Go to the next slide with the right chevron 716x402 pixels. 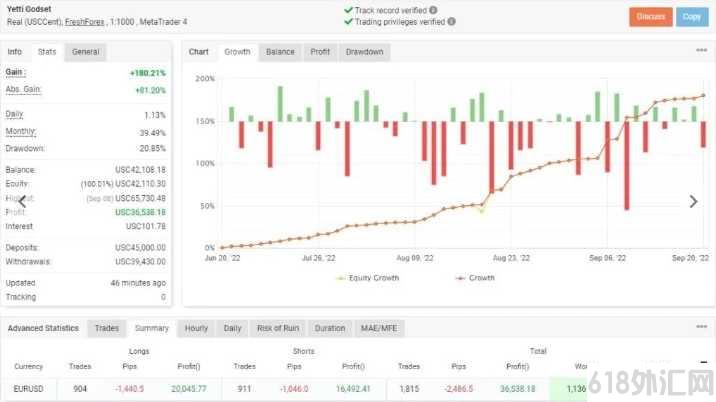tap(693, 201)
